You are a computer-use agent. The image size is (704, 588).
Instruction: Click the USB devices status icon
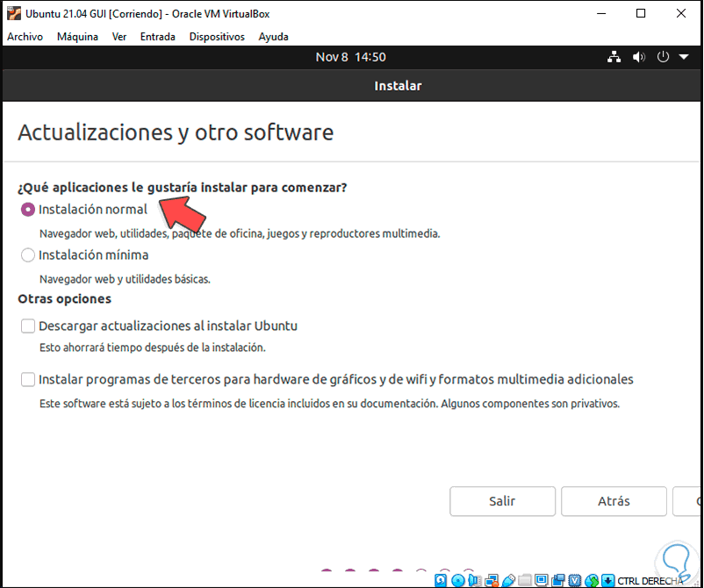[509, 580]
